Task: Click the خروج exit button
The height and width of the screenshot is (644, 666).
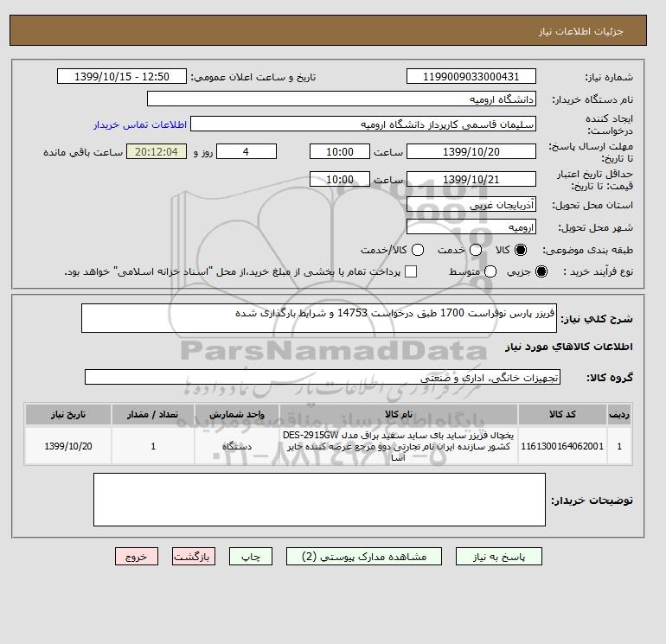Action: pos(137,557)
